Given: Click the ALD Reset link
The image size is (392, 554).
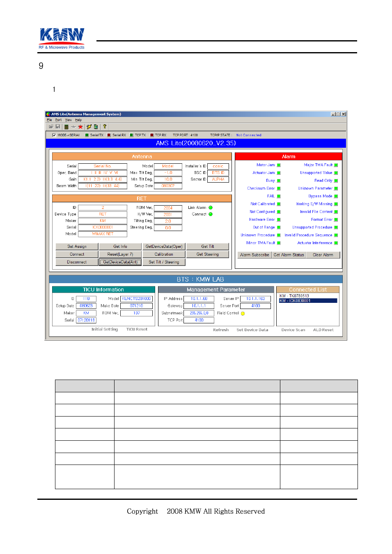Looking at the screenshot, I should (323, 330).
